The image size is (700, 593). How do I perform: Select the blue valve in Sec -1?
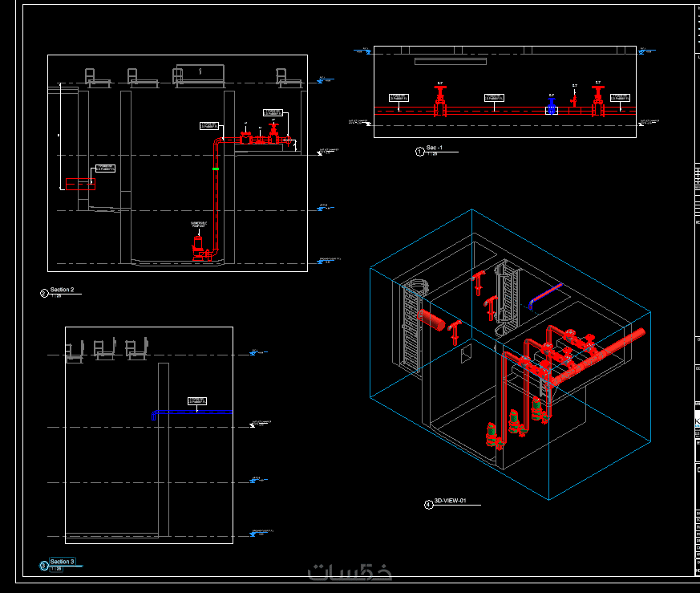pyautogui.click(x=552, y=108)
